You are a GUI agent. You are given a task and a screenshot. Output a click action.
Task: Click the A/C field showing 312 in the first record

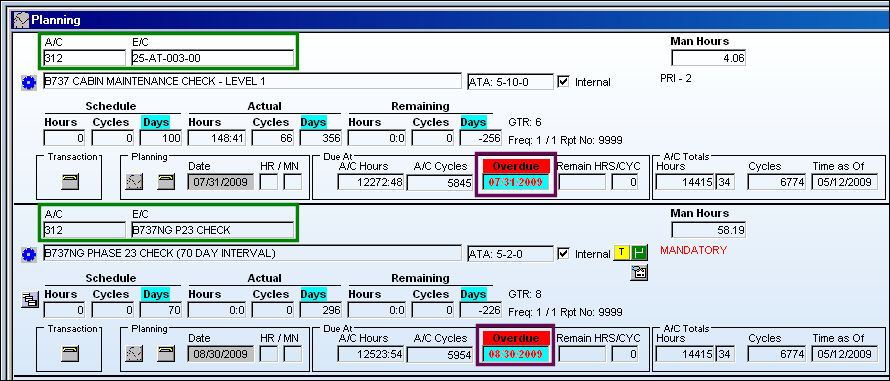(x=84, y=58)
